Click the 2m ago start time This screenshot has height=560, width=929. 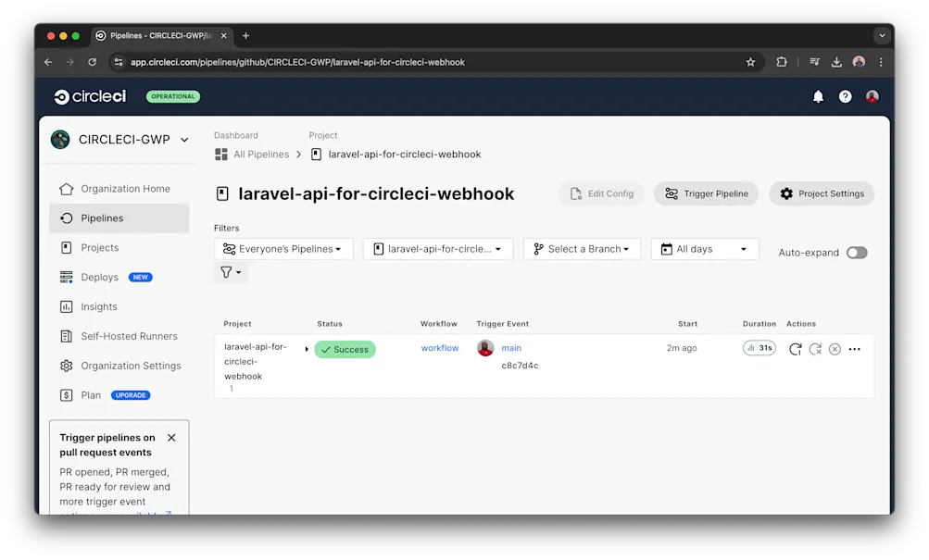coord(682,348)
